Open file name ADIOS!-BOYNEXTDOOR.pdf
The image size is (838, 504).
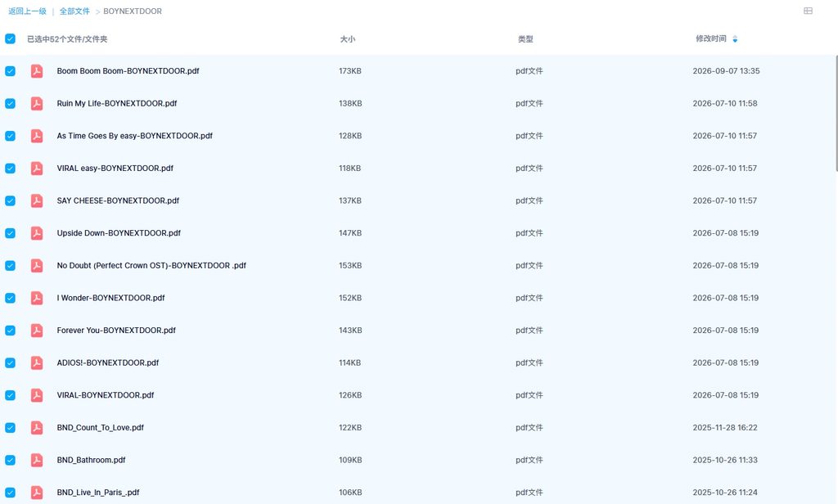tap(108, 363)
